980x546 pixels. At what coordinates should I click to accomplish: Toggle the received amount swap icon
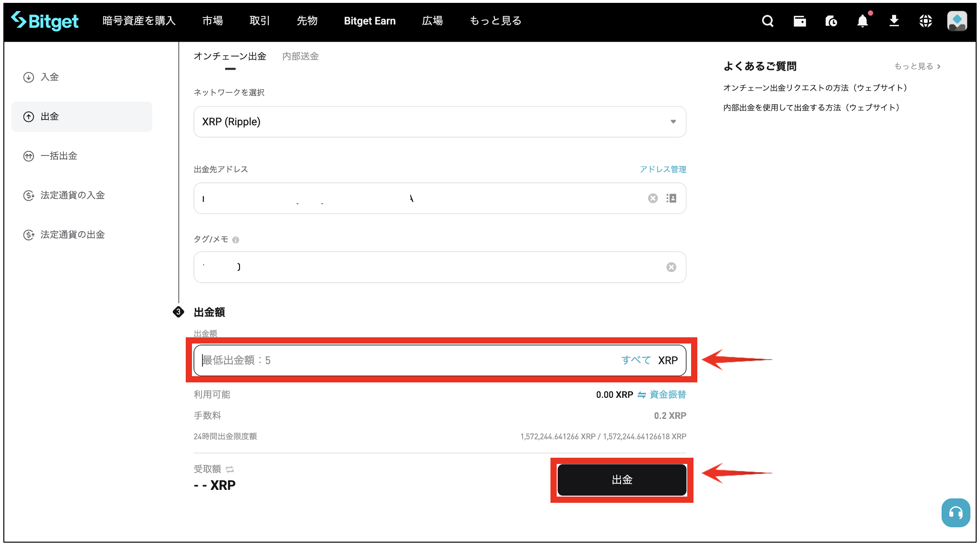pyautogui.click(x=230, y=469)
